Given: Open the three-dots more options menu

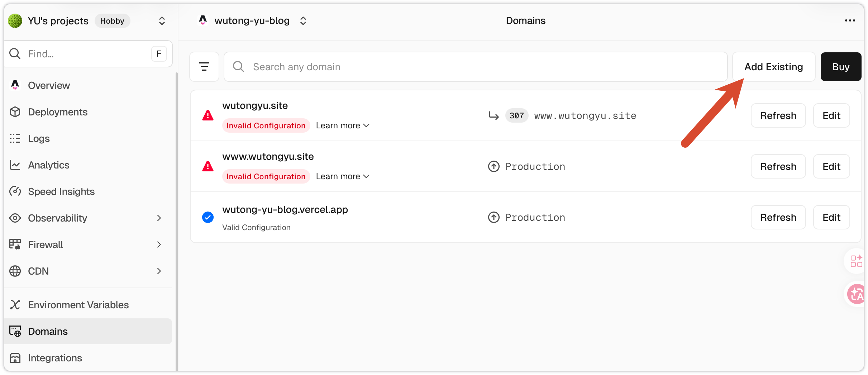Looking at the screenshot, I should (850, 21).
